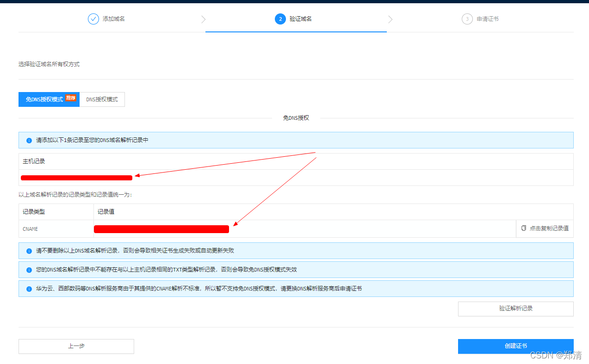The height and width of the screenshot is (364, 589).
Task: Click the 推荐 badge on 免DNS授权模式
Action: click(71, 98)
